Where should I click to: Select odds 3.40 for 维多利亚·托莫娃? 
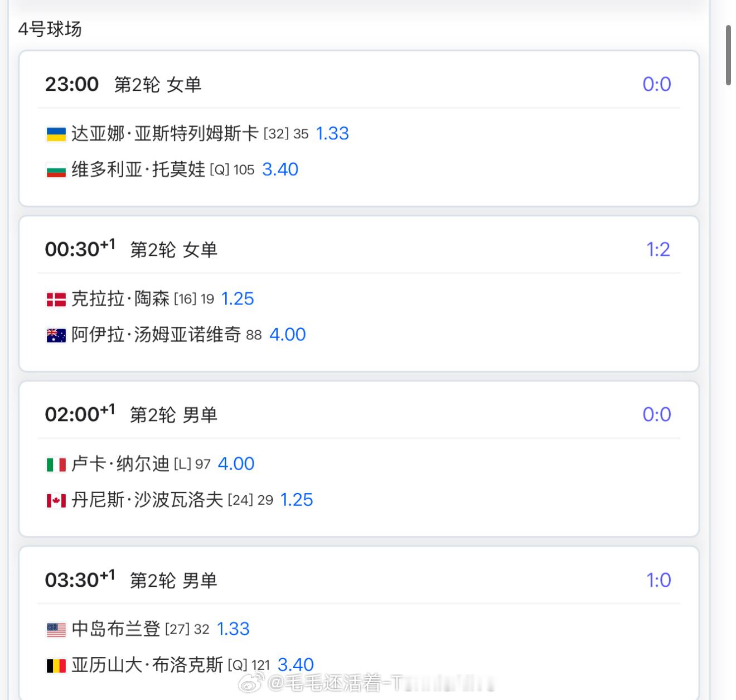[280, 169]
